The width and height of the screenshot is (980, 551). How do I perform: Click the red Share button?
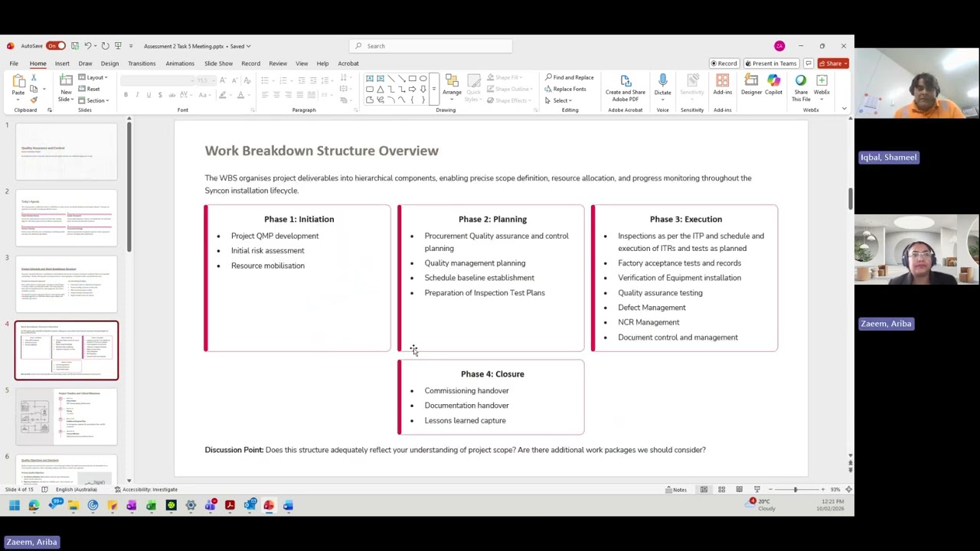[x=833, y=64]
